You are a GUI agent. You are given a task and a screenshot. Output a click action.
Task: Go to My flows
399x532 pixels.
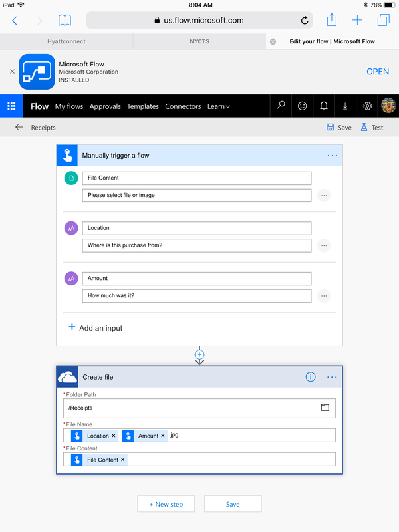click(69, 106)
